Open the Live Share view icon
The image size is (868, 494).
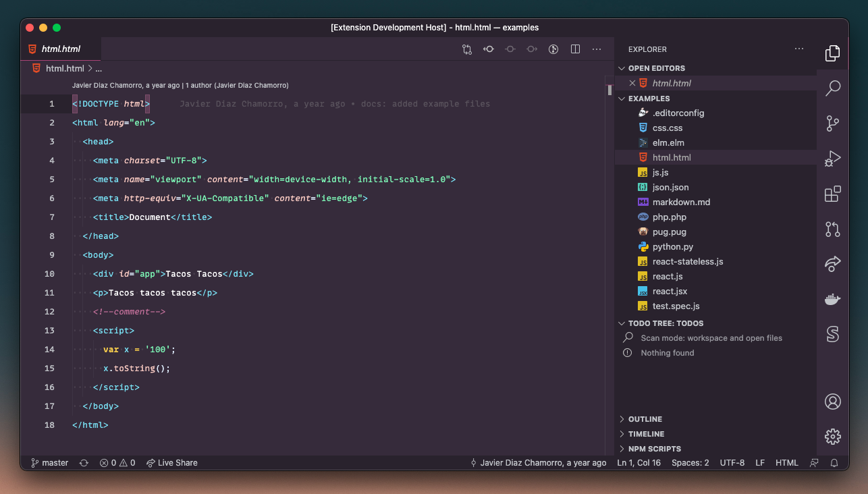[833, 264]
